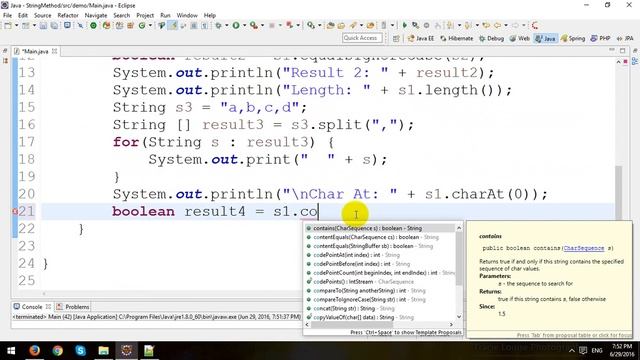Choose codePointAt(int index) proposal
Viewport: 640px width, 360px height.
380,255
